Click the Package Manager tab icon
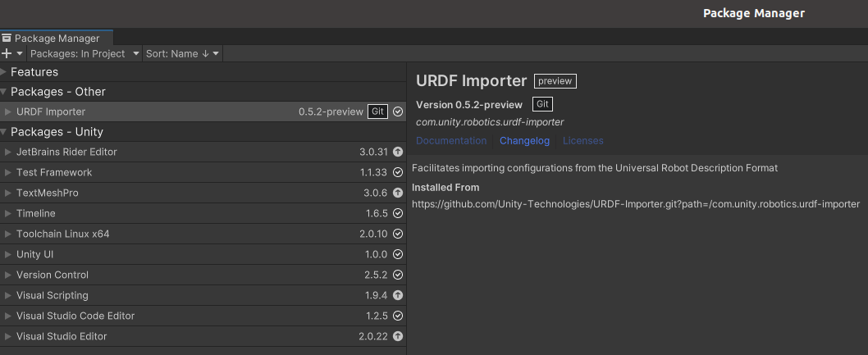 click(6, 39)
